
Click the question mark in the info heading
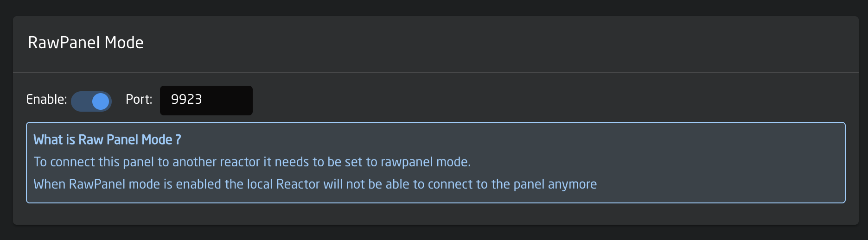point(178,140)
